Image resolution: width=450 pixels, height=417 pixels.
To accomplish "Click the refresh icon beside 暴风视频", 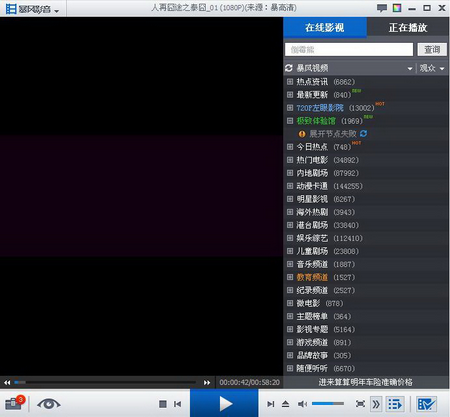I will pos(289,68).
